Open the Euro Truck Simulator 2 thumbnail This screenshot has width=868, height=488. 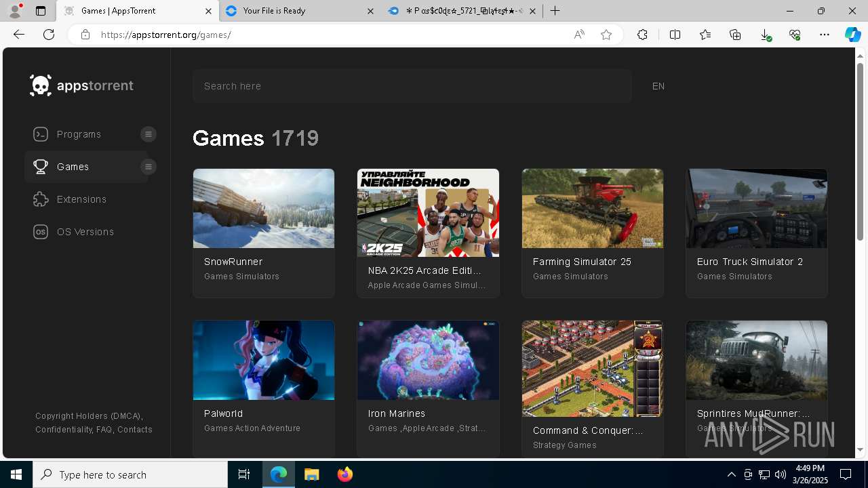click(x=757, y=208)
